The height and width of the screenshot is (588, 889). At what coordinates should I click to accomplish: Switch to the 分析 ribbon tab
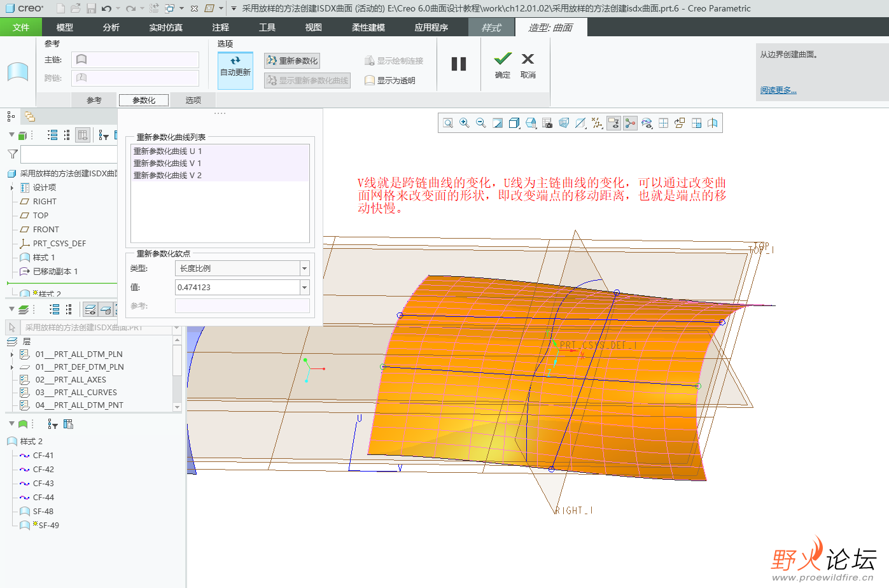click(111, 27)
